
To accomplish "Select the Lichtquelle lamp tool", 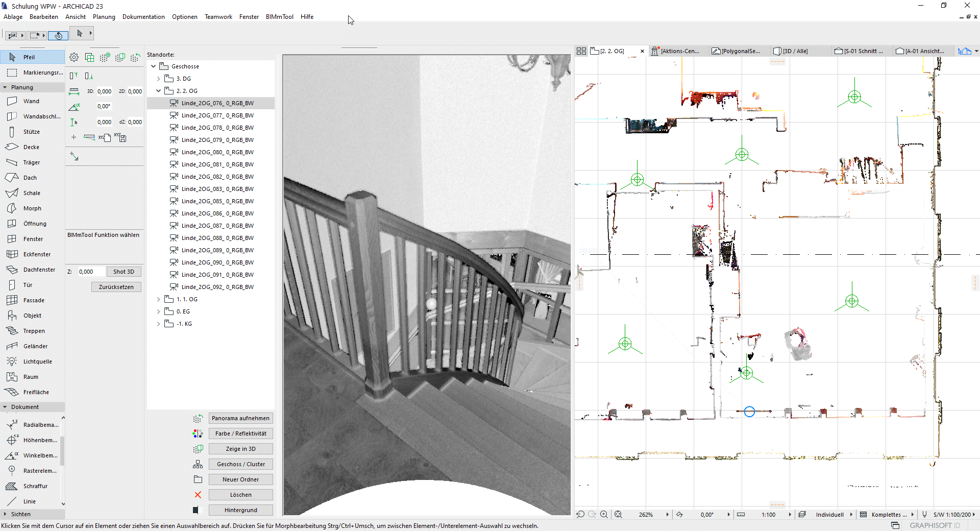I will pyautogui.click(x=32, y=361).
